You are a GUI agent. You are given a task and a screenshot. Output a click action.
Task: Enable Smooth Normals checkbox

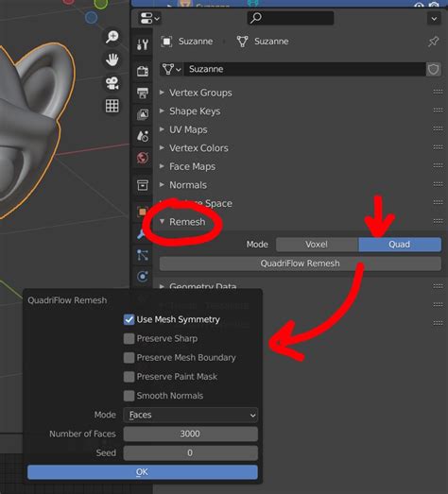(129, 396)
